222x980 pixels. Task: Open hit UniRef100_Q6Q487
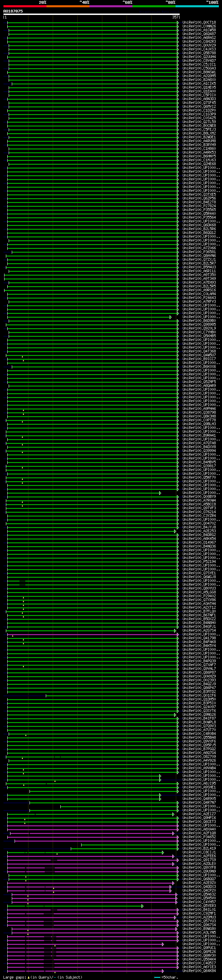point(199,34)
